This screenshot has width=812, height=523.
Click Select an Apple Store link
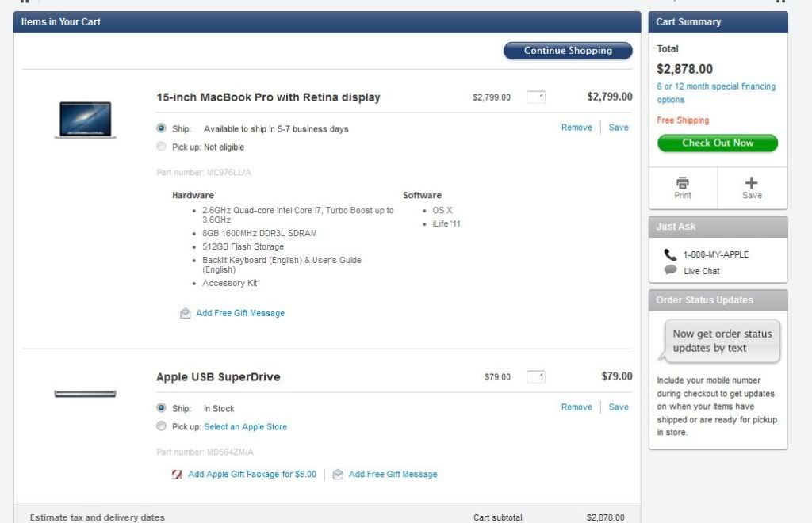click(x=245, y=427)
